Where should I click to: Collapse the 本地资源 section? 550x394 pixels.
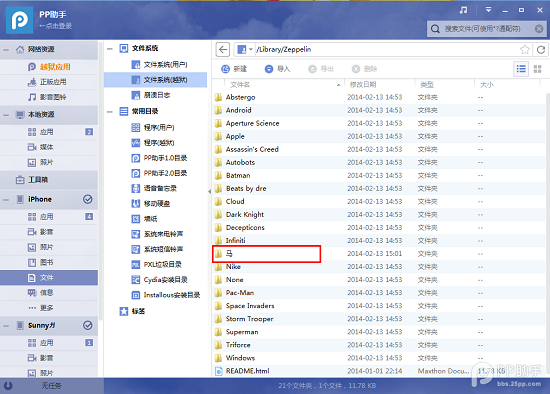(6, 115)
